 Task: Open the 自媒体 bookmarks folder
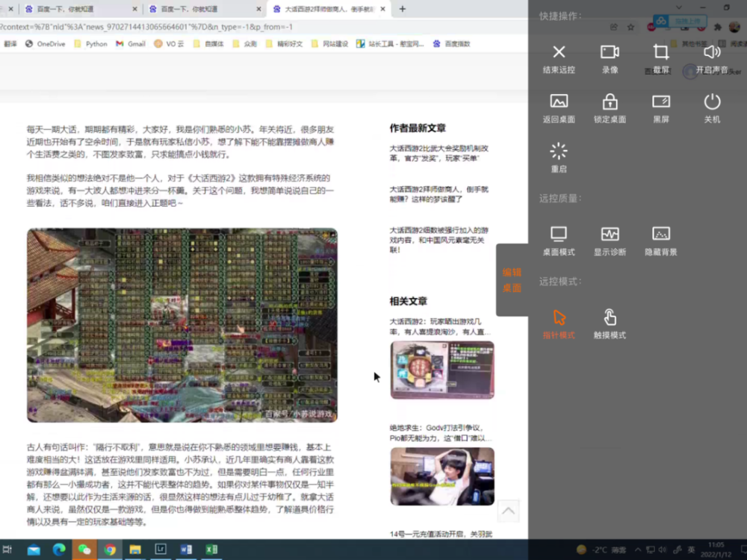point(208,44)
